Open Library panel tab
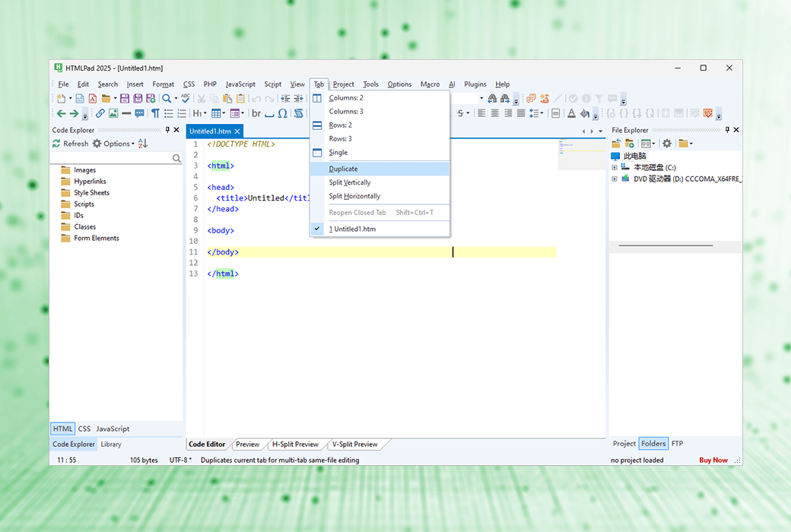The height and width of the screenshot is (532, 791). click(x=111, y=445)
